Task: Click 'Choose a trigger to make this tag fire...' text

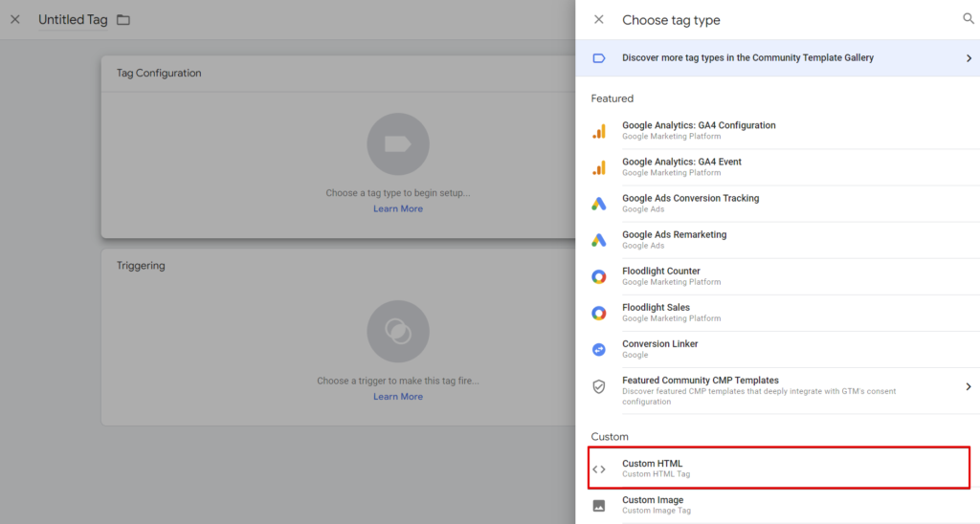Action: [398, 381]
